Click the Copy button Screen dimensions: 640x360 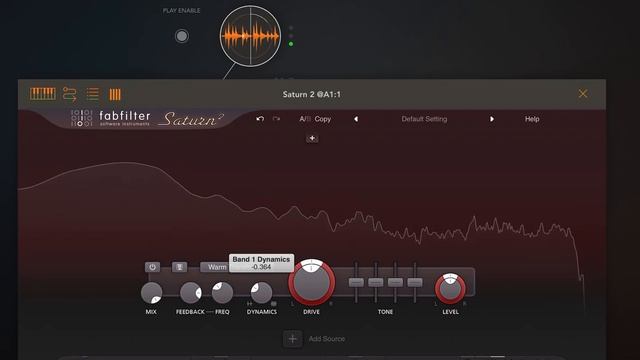(322, 119)
